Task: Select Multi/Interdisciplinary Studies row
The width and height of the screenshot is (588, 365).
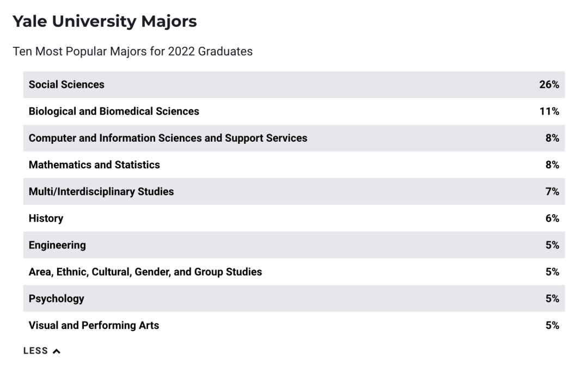Action: (x=294, y=191)
